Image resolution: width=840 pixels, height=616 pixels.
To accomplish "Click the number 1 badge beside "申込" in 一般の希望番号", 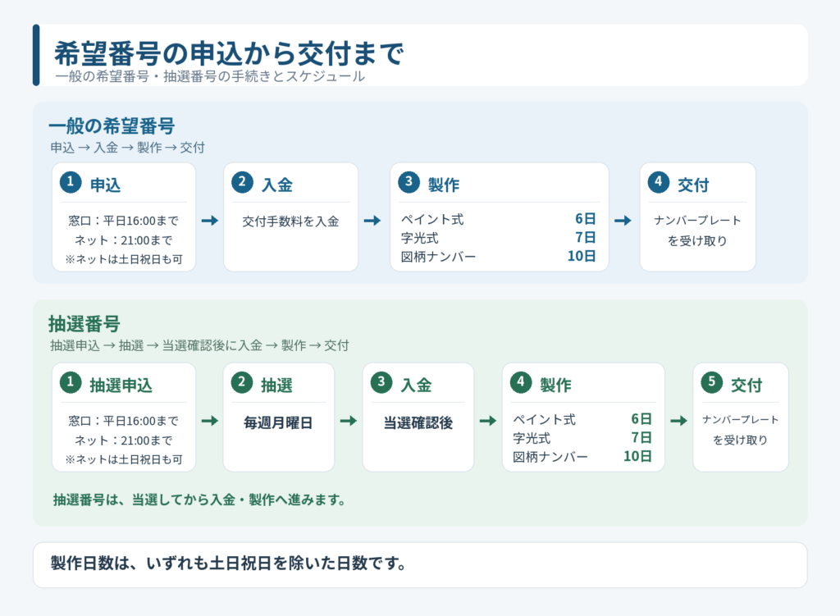I will (x=71, y=182).
